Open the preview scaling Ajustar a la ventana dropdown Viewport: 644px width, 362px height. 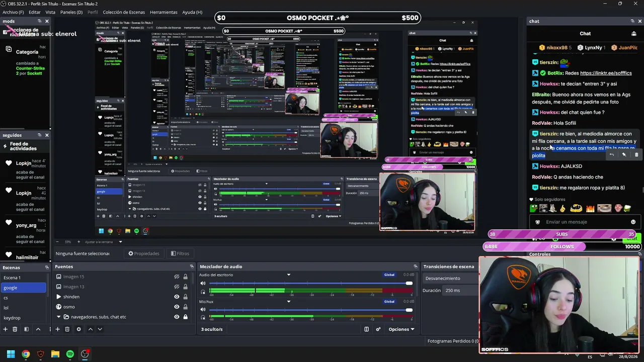104,242
